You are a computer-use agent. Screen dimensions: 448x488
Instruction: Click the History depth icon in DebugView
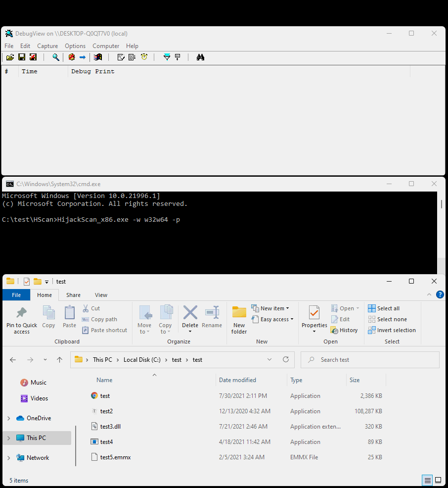178,57
